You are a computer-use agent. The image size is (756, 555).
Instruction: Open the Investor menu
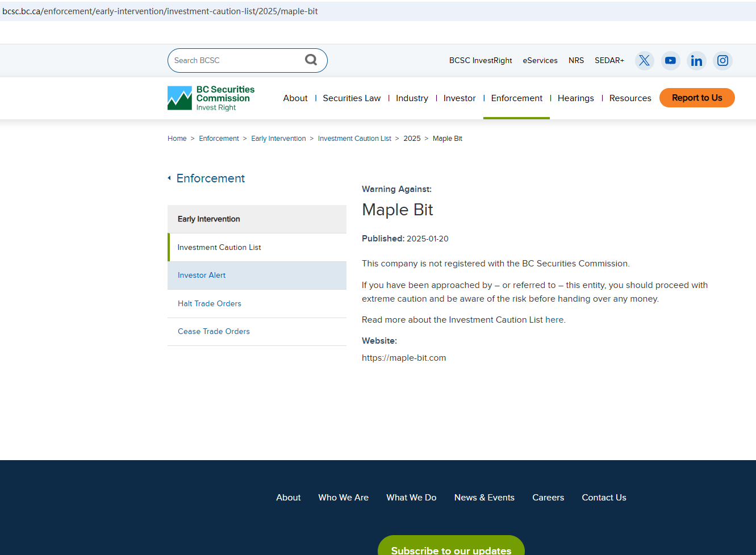460,98
